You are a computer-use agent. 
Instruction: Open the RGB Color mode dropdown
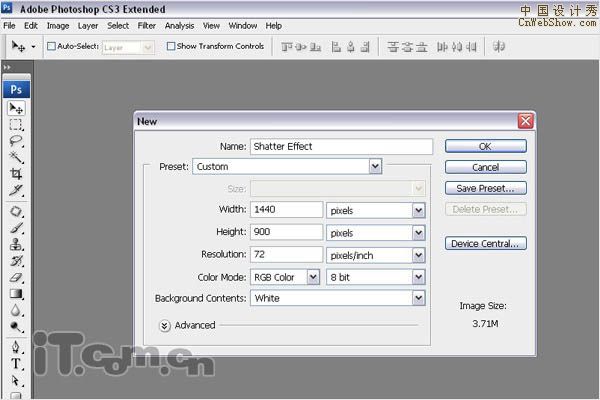coord(285,277)
